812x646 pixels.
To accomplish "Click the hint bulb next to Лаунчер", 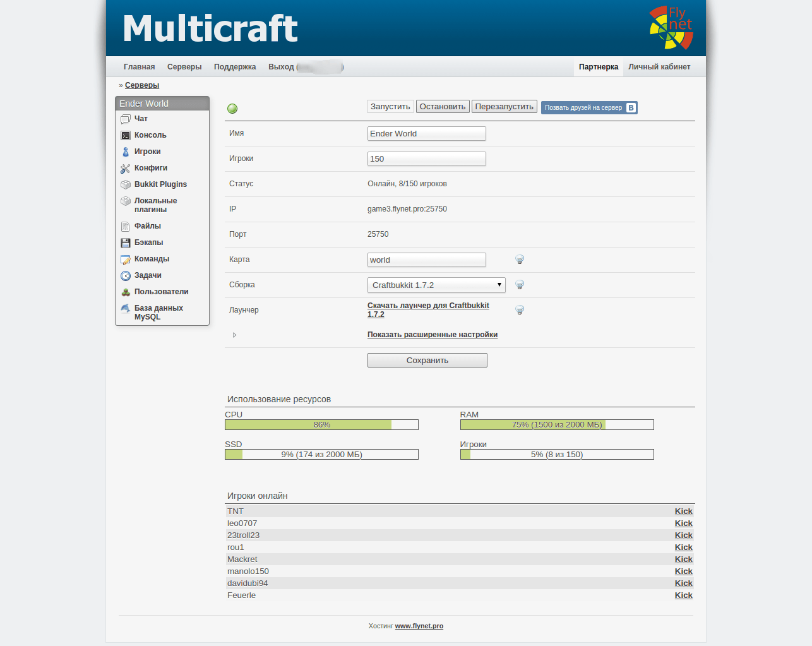I will point(520,310).
